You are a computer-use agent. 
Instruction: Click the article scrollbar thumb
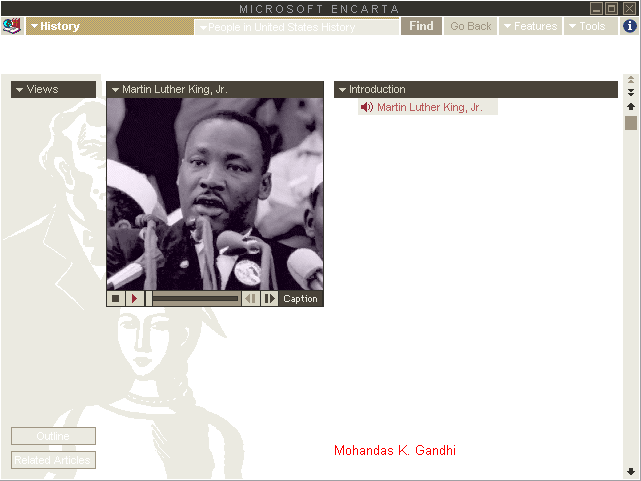pyautogui.click(x=631, y=123)
